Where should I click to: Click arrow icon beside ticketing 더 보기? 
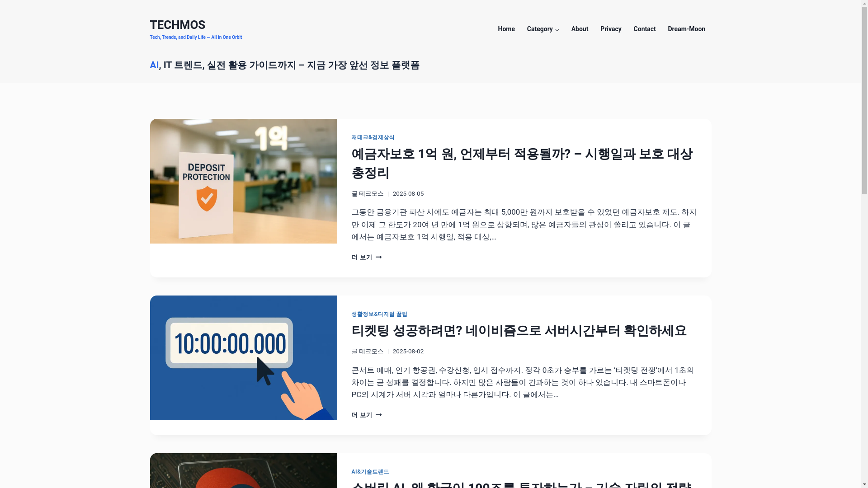point(378,415)
